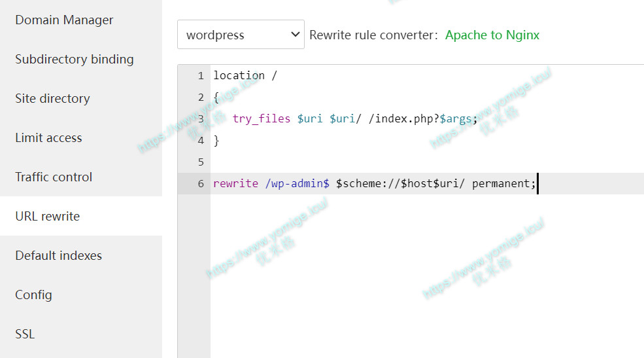
Task: Open the Domain Manager tab
Action: point(64,20)
